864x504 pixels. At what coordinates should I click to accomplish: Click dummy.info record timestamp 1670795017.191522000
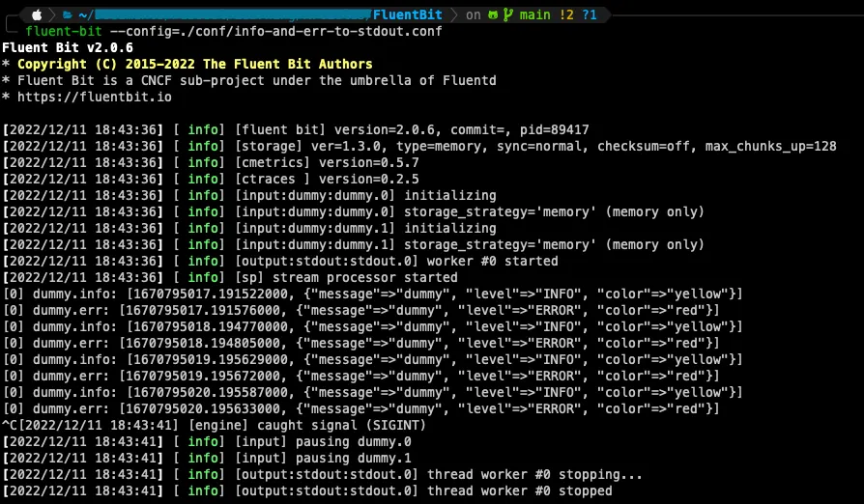tap(211, 294)
